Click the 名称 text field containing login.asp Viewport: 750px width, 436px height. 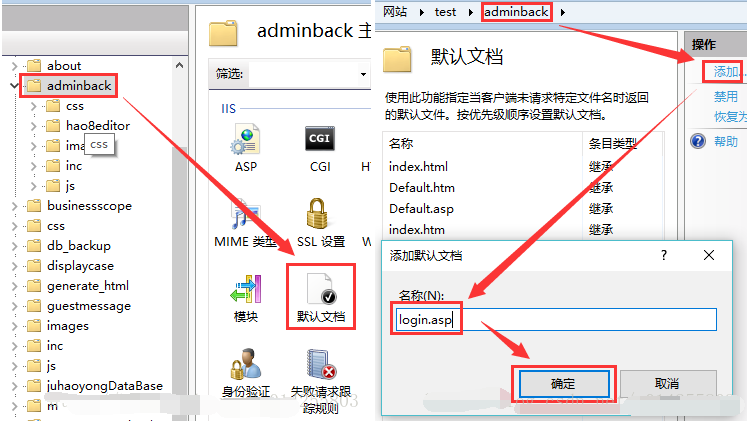tap(556, 319)
